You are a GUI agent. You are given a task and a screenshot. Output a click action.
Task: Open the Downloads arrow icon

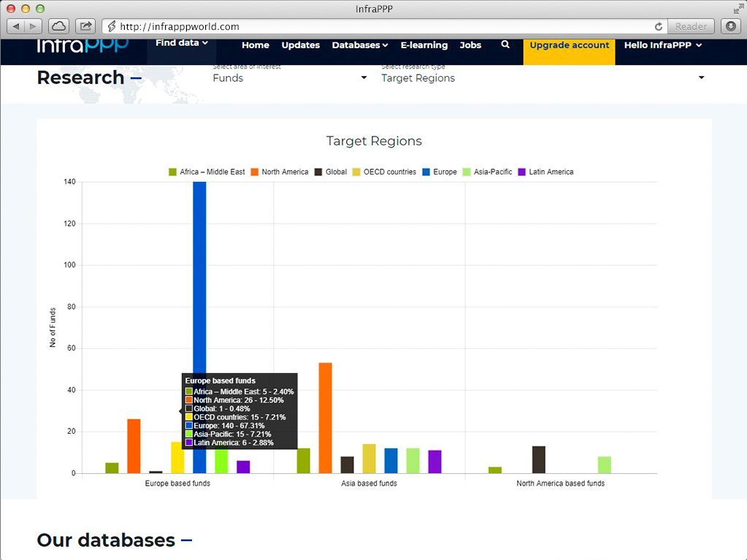[730, 26]
